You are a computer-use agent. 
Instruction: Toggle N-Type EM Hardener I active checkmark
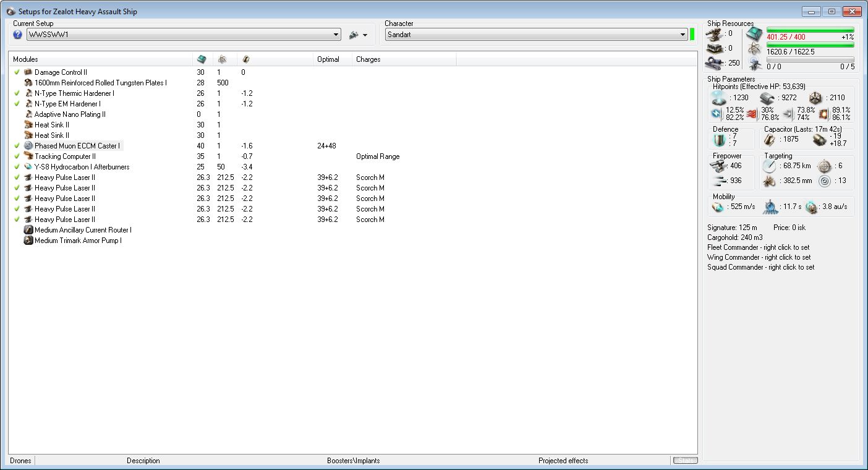17,104
